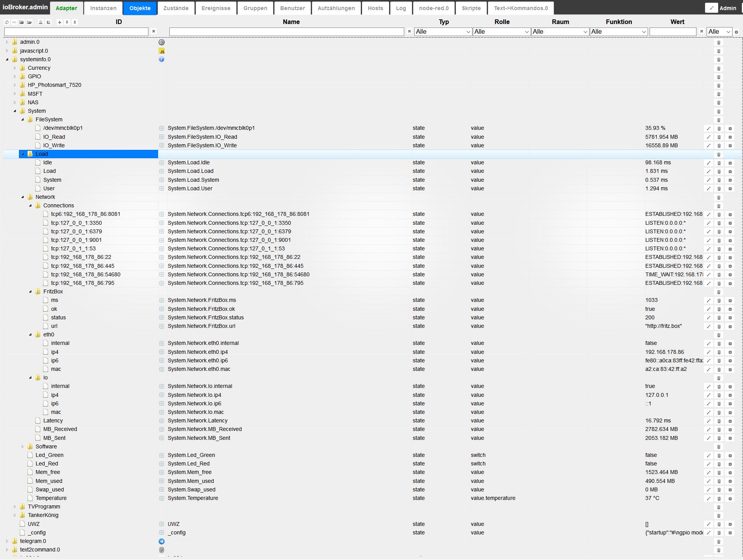The image size is (743, 560).
Task: Click the systeminfo.0 info icon
Action: pyautogui.click(x=162, y=59)
